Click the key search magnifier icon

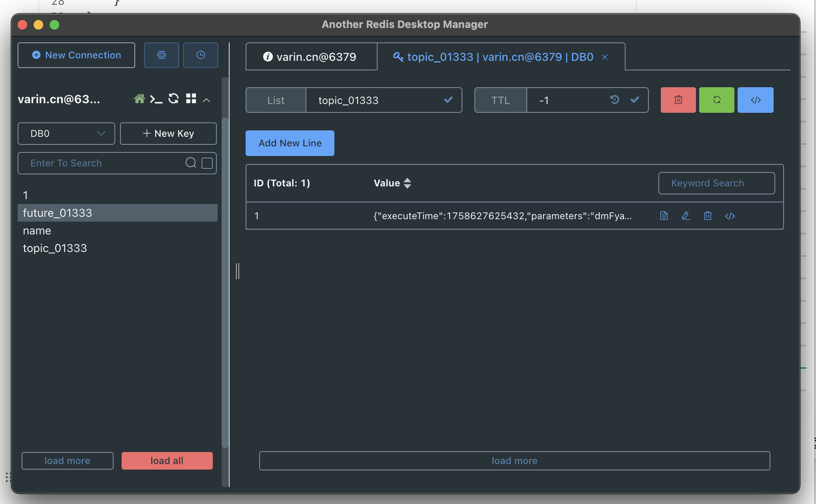[191, 163]
